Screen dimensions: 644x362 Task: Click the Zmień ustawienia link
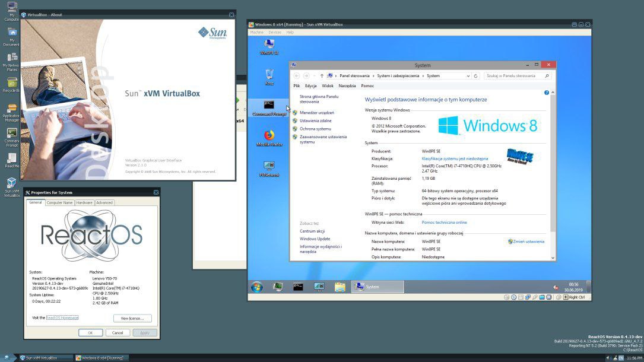(x=529, y=242)
